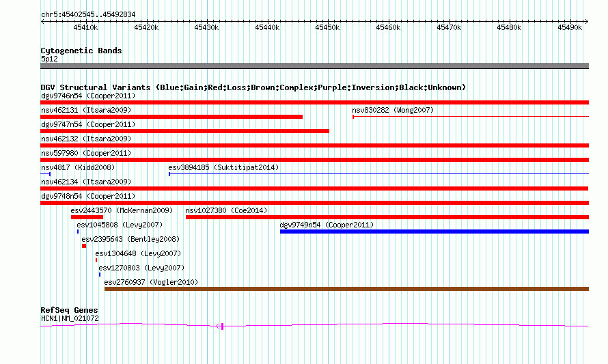
Task: Select the esv2443570 short red bar
Action: coord(87,217)
